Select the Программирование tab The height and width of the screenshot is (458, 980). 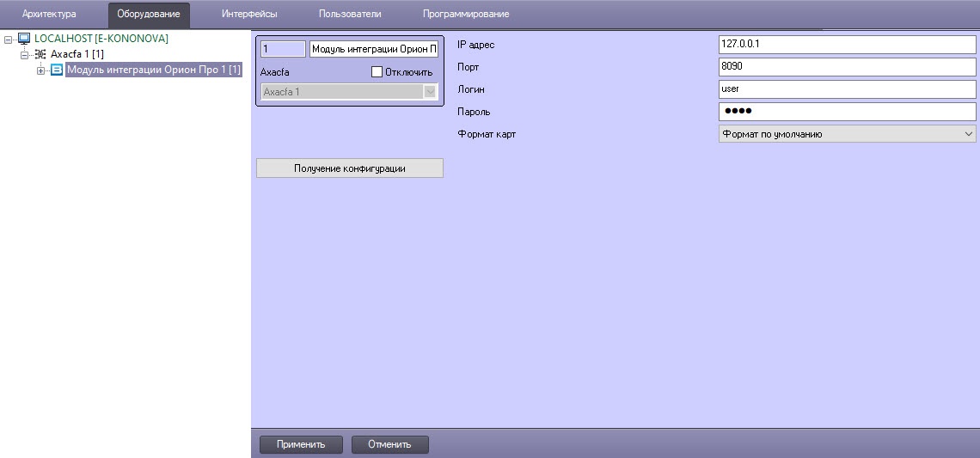(x=466, y=14)
